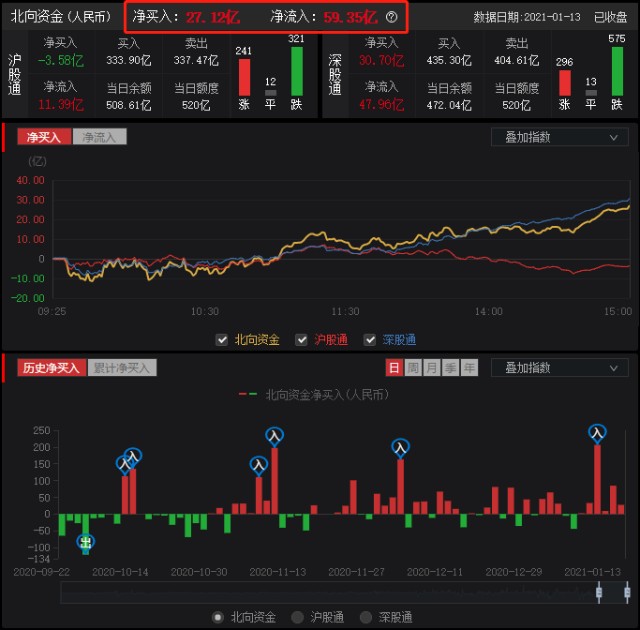The width and height of the screenshot is (640, 630).
Task: Click the 深股通 red 涨 bar labeled 296
Action: point(564,83)
